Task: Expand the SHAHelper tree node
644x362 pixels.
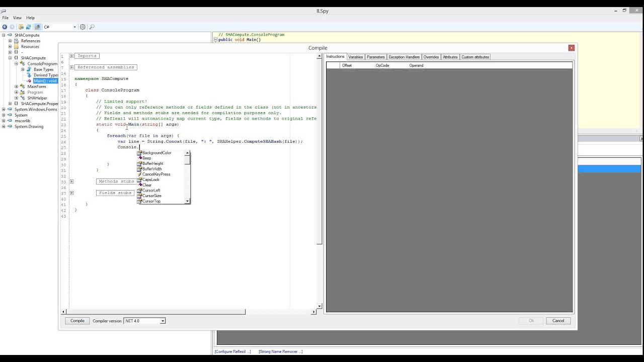Action: pyautogui.click(x=17, y=98)
